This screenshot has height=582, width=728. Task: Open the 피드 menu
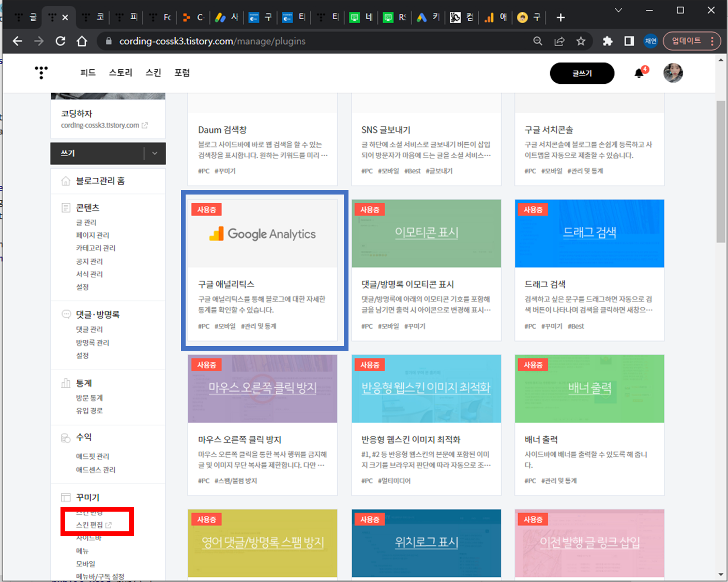click(x=88, y=73)
